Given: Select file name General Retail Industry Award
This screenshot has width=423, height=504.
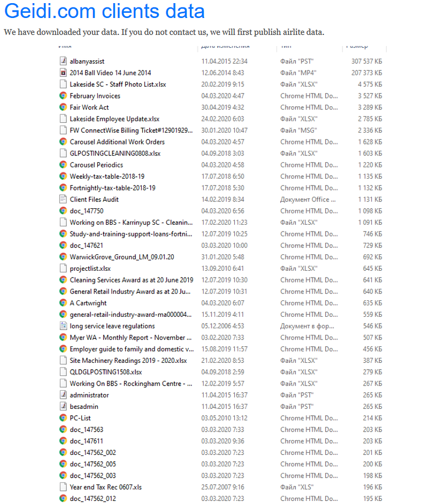Looking at the screenshot, I should pos(130,291).
